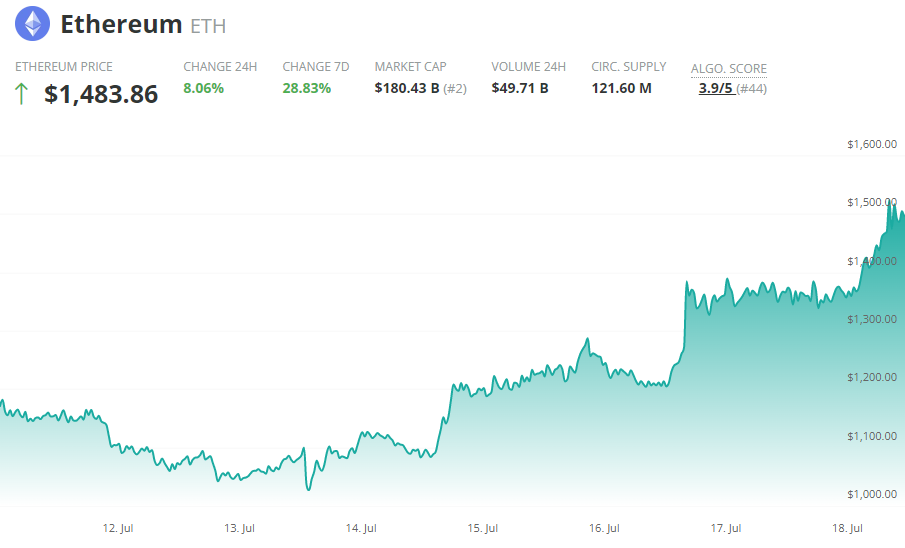The height and width of the screenshot is (548, 905).
Task: Click the $1,600.00 price axis label
Action: tap(871, 144)
